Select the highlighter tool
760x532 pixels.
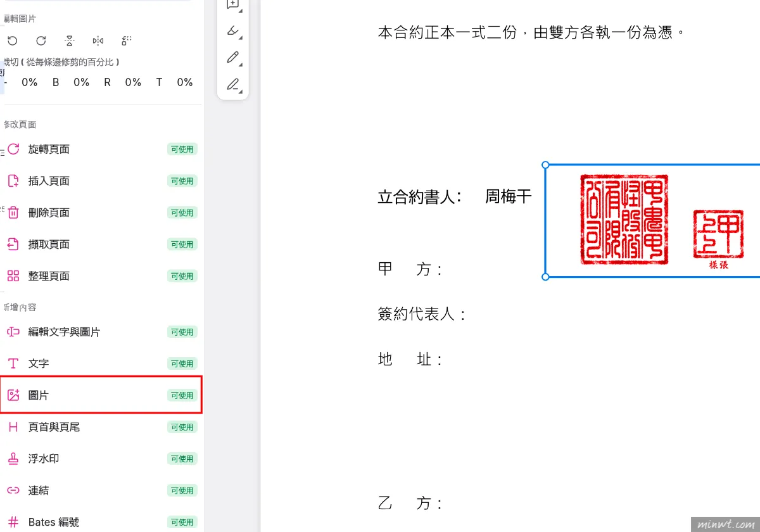point(233,30)
